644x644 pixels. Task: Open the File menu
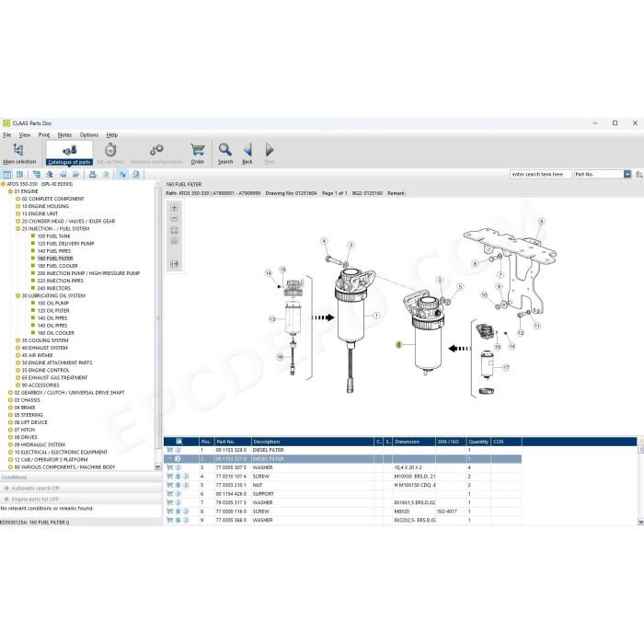click(7, 134)
